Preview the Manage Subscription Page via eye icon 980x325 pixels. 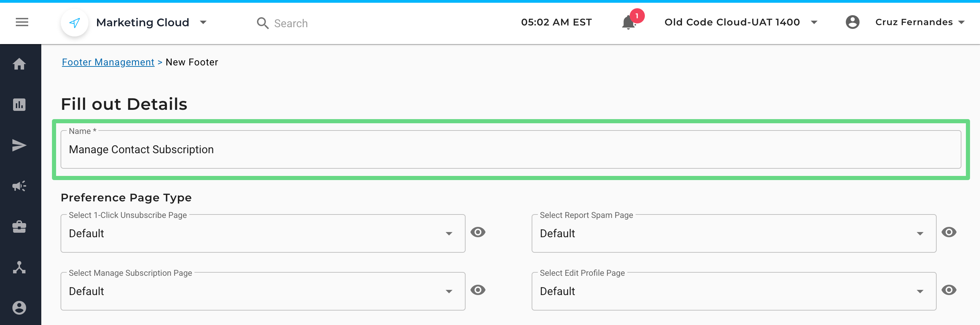point(478,290)
